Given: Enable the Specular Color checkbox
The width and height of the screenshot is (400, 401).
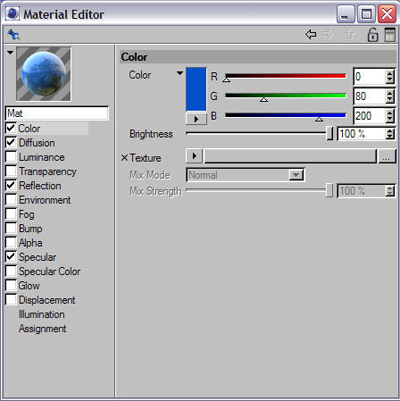Looking at the screenshot, I should click(11, 271).
